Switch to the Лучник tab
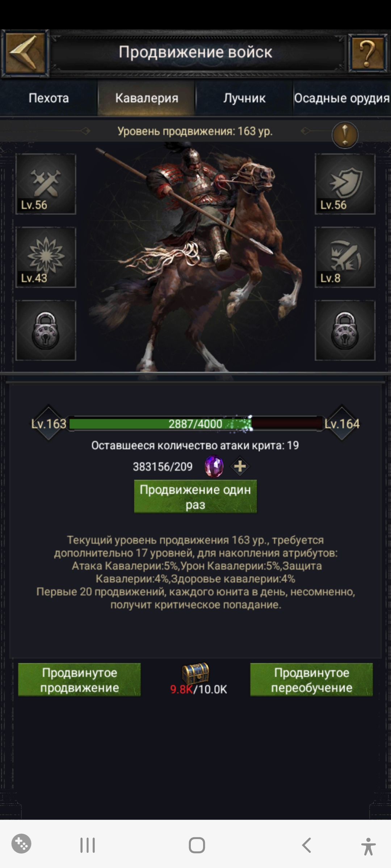 coord(244,98)
